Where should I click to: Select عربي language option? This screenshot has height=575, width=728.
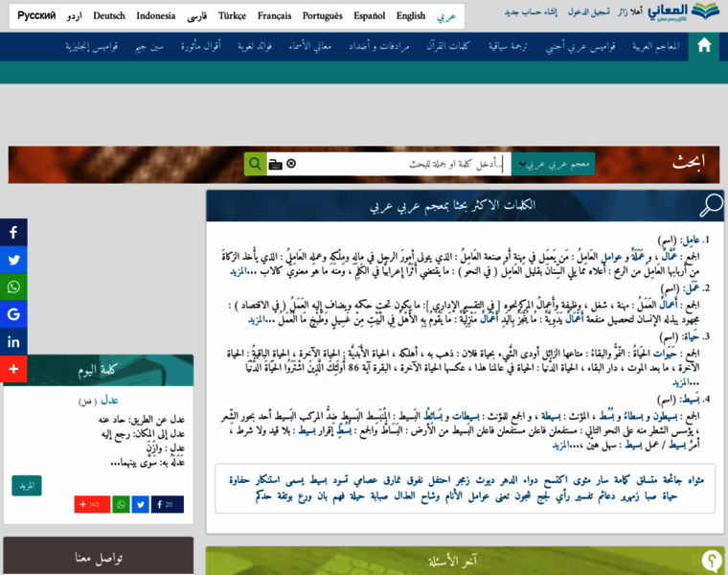click(x=446, y=16)
